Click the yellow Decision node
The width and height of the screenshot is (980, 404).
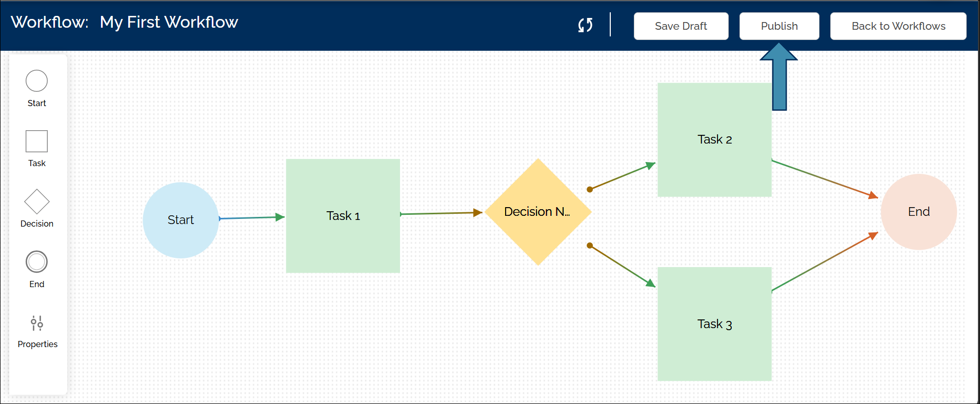[538, 212]
